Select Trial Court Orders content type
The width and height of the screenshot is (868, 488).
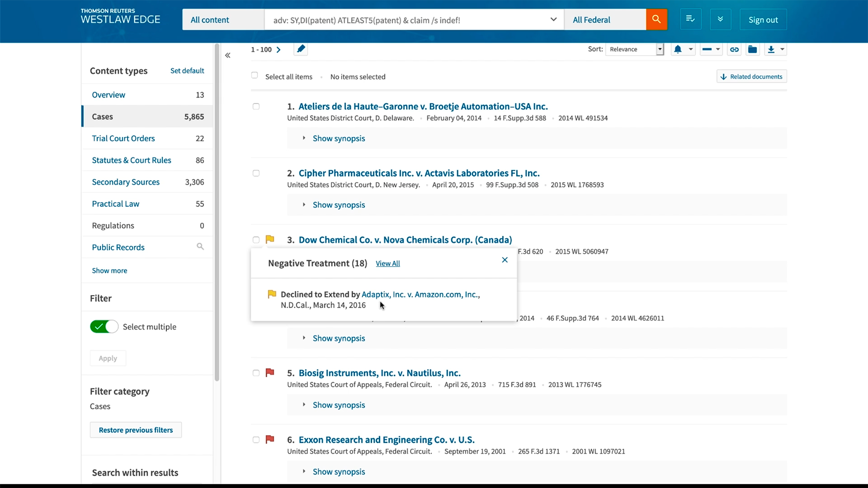click(123, 138)
